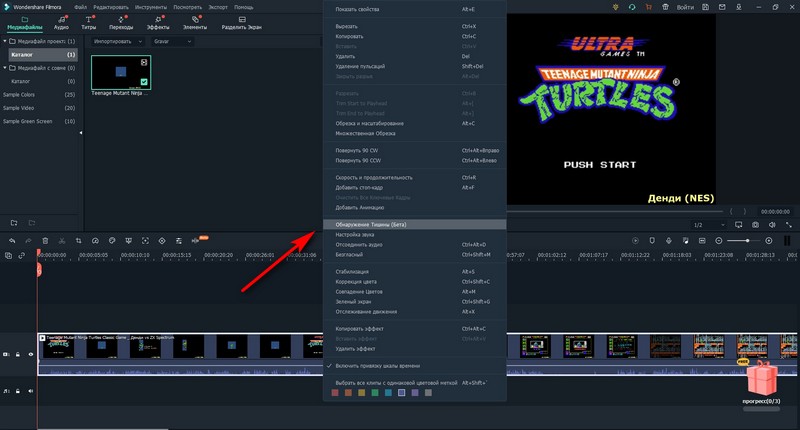Switch to the 'Эффекты' tab
Viewport: 800px width, 430px height.
[x=158, y=23]
